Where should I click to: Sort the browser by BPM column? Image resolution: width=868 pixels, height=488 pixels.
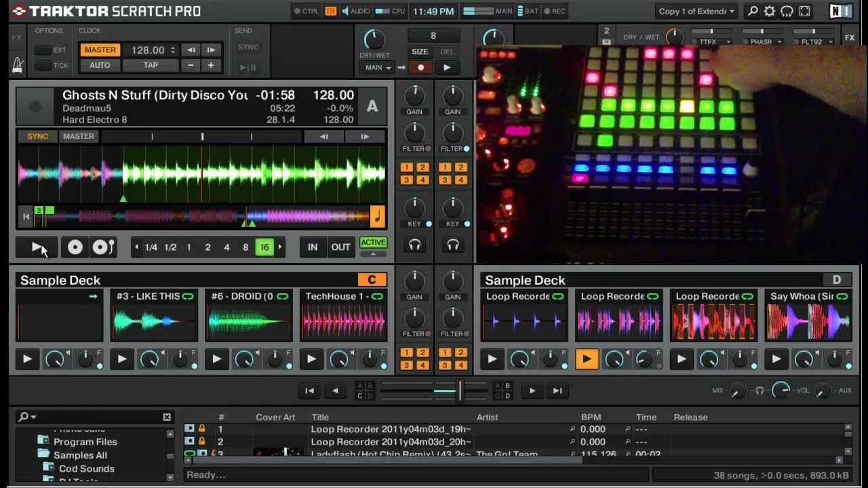591,418
